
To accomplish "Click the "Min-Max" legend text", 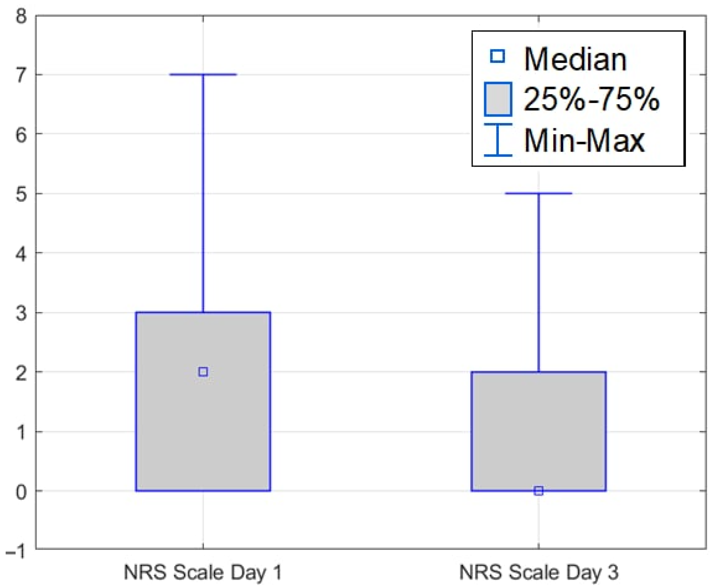I will [584, 140].
